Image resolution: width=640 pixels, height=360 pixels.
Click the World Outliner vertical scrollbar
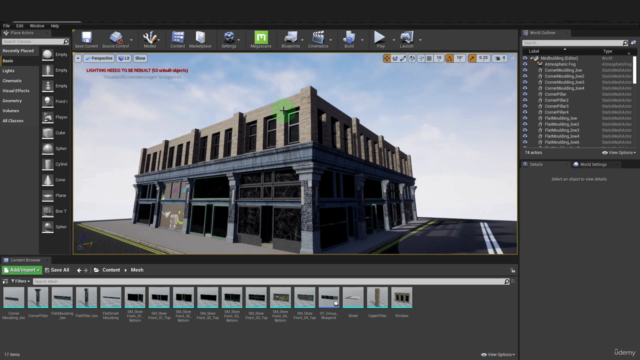coord(634,70)
